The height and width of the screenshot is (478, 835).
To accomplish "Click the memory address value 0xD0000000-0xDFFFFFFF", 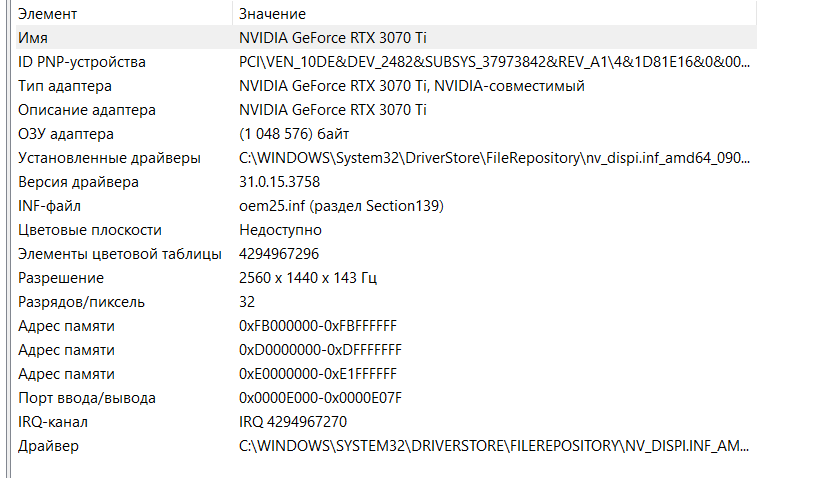I will 320,350.
